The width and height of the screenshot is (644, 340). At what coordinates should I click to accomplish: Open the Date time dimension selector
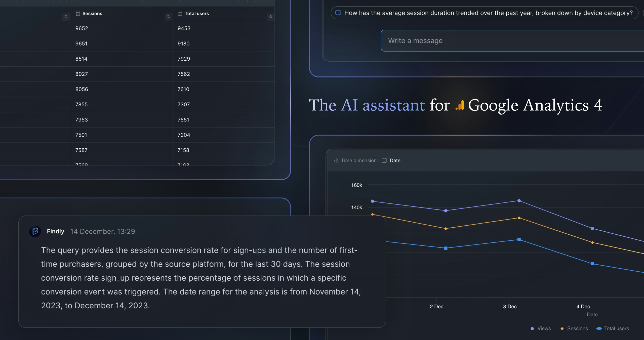click(395, 160)
